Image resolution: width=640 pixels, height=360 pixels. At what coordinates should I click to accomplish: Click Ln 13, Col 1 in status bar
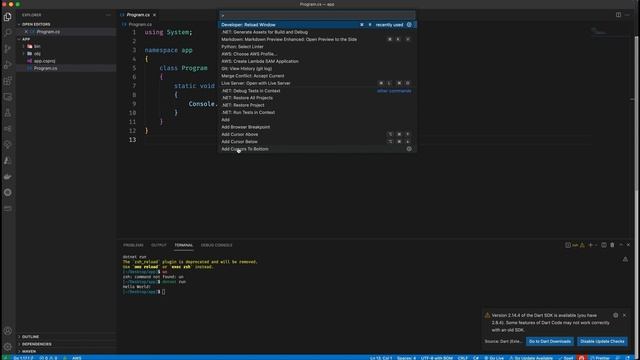(x=381, y=358)
